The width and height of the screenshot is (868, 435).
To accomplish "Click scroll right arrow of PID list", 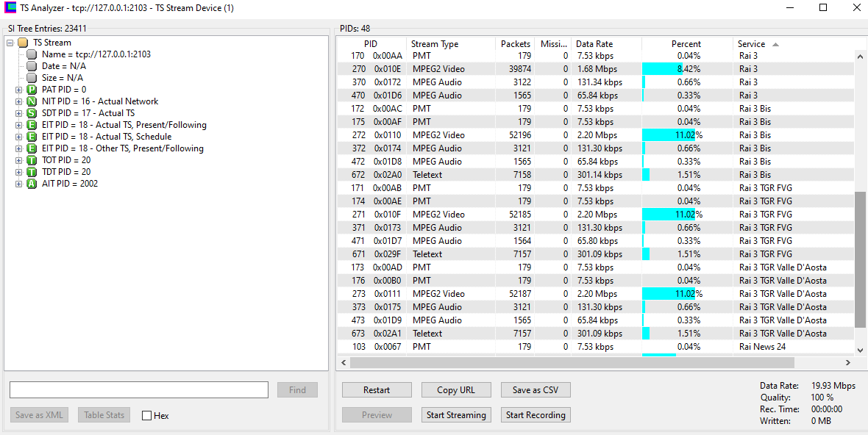I will tap(847, 362).
